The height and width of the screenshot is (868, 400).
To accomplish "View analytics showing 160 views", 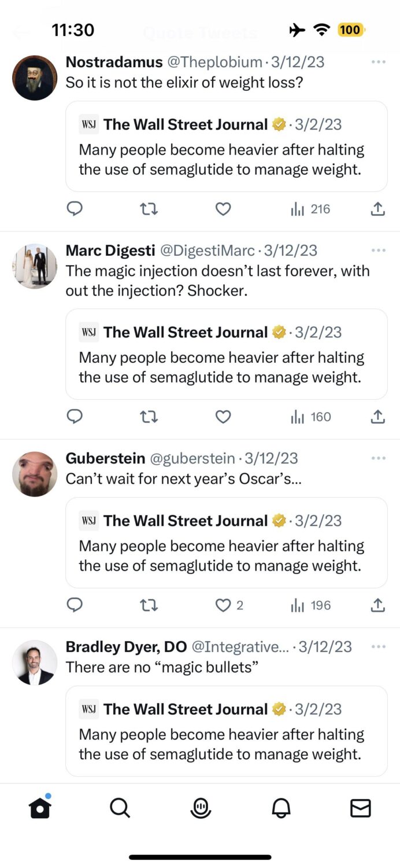I will [x=311, y=417].
